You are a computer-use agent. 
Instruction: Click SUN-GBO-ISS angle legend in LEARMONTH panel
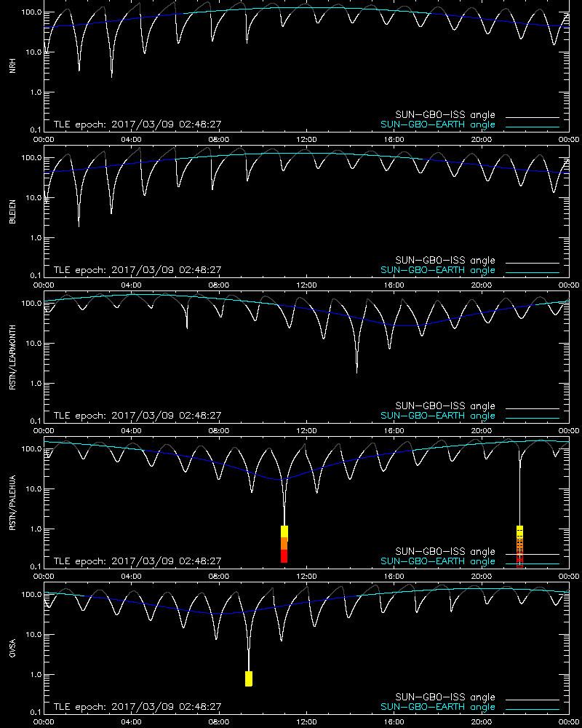pyautogui.click(x=445, y=405)
